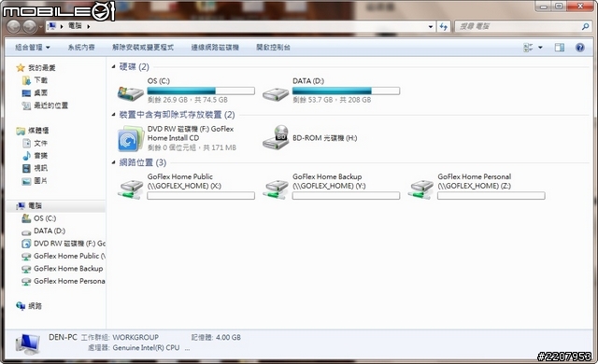Click the address bar breadcrumb arrow after 電腦

pyautogui.click(x=89, y=26)
